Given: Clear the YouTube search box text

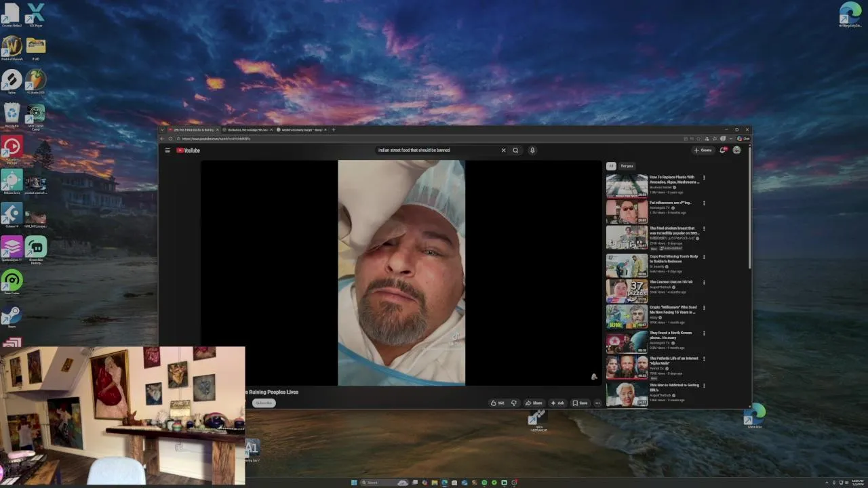Looking at the screenshot, I should [503, 150].
